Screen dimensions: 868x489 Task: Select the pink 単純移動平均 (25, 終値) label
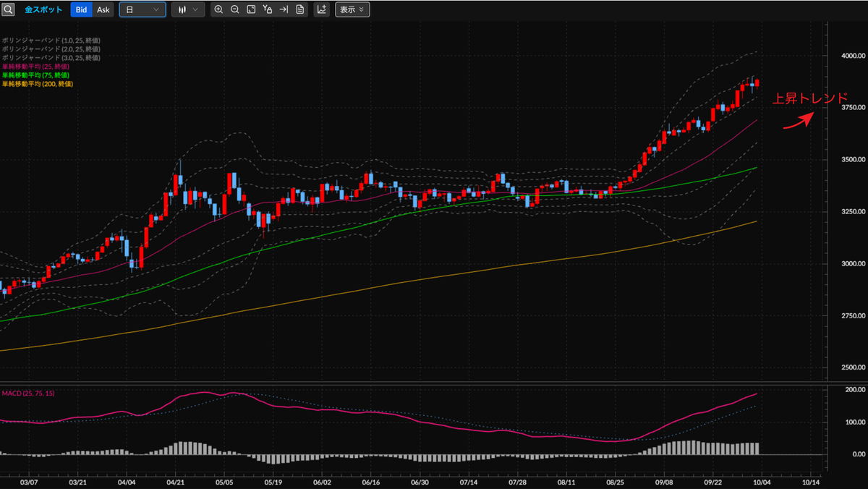coord(35,67)
